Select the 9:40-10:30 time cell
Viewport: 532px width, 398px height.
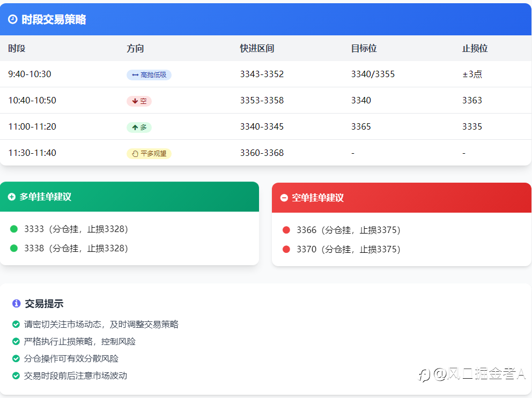pos(29,74)
